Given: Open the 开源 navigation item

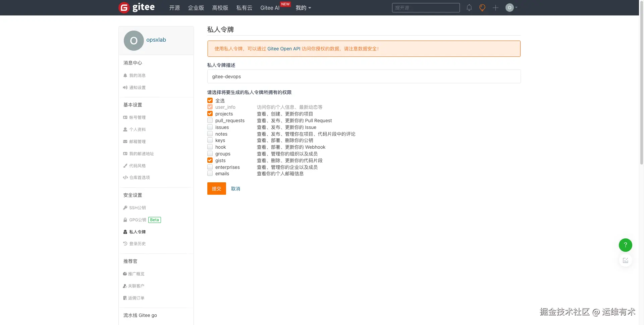Looking at the screenshot, I should tap(174, 8).
